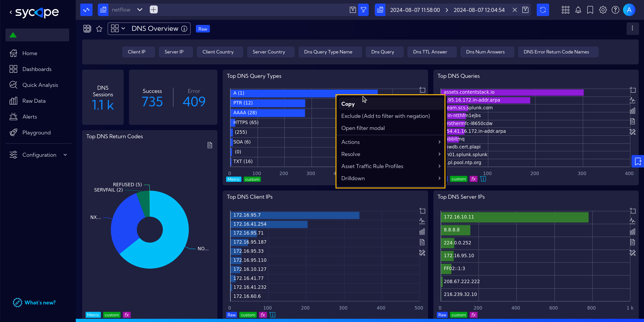Click the end date 2024-08-07 12:04:54

click(x=479, y=10)
